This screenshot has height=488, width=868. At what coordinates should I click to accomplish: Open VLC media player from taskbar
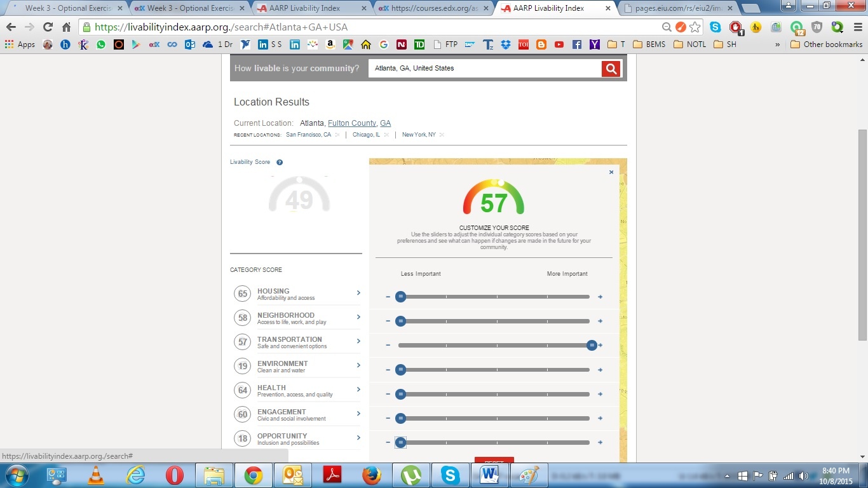click(96, 475)
